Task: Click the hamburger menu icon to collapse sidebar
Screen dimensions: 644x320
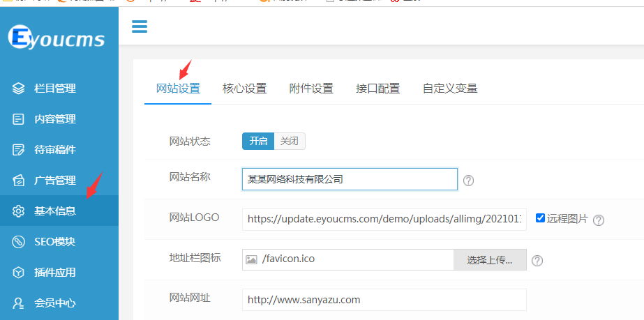Action: tap(140, 27)
